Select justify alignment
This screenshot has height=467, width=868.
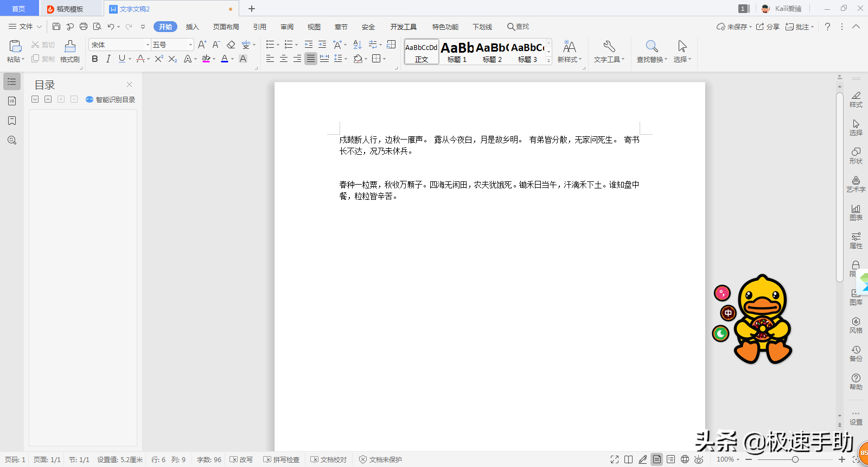click(310, 59)
